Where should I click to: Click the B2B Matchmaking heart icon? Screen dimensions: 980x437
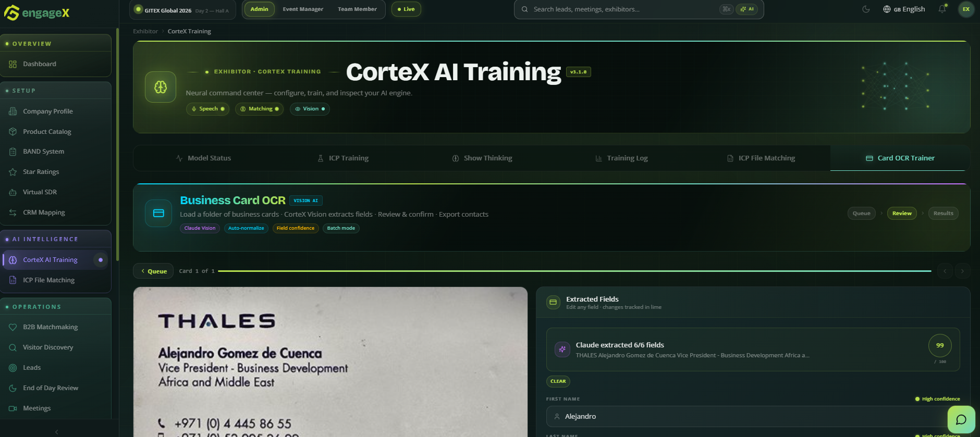click(13, 327)
